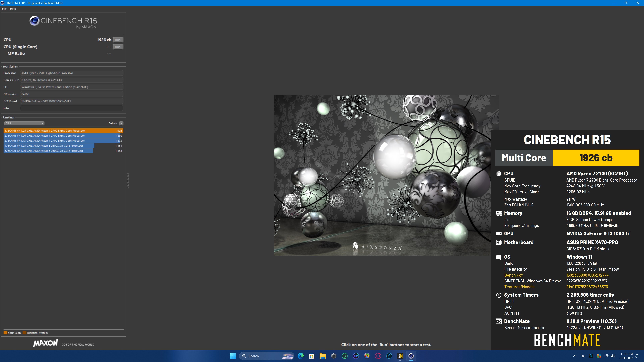Image resolution: width=644 pixels, height=362 pixels.
Task: Click the Cinebench R15 logo icon
Action: click(x=35, y=21)
